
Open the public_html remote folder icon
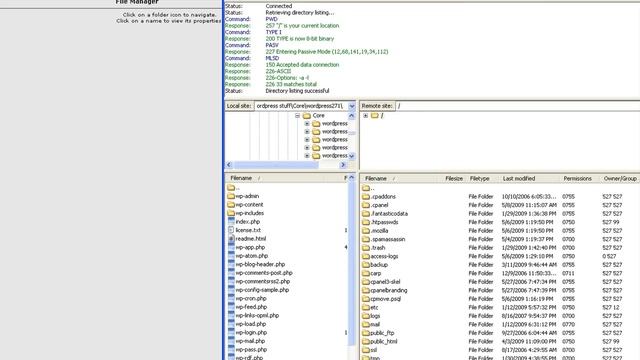(x=366, y=342)
